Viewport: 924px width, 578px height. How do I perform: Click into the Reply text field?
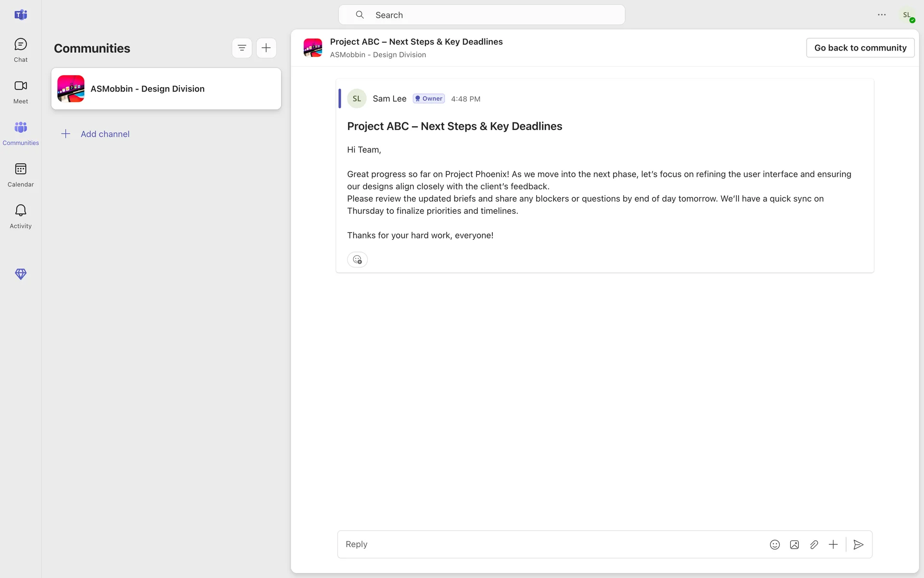549,544
